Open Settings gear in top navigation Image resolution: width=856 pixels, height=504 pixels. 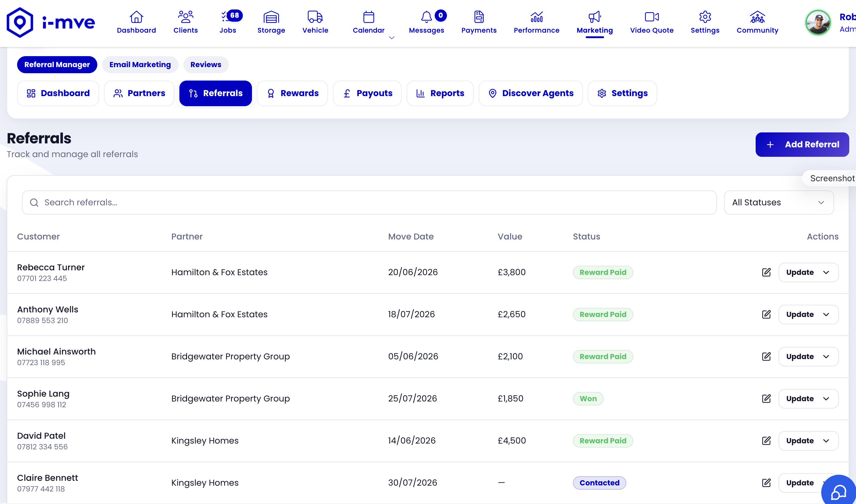pyautogui.click(x=705, y=22)
